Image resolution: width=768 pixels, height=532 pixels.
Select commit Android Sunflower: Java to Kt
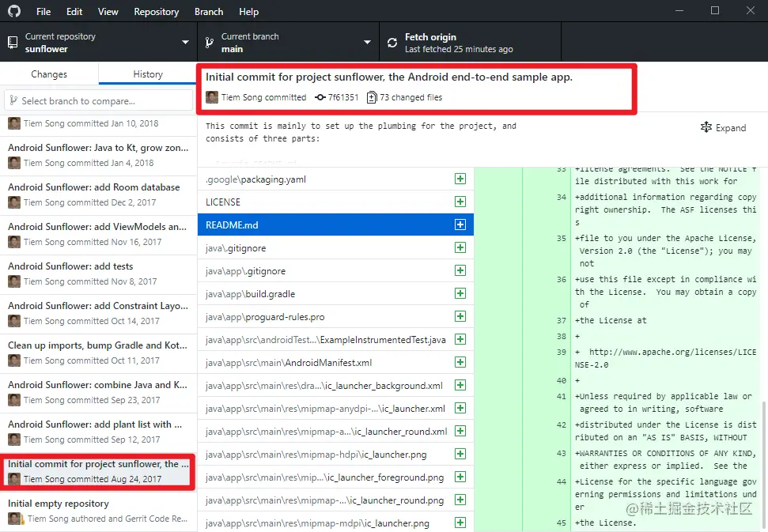(x=98, y=156)
